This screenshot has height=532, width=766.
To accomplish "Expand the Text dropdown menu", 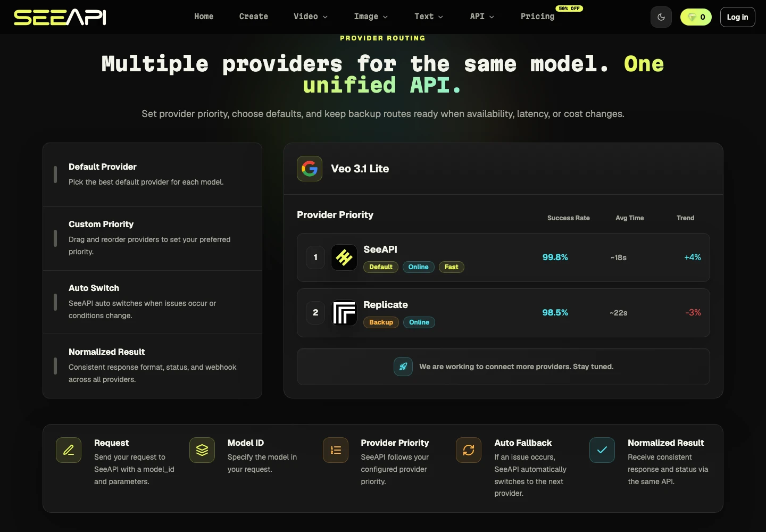I will (429, 16).
